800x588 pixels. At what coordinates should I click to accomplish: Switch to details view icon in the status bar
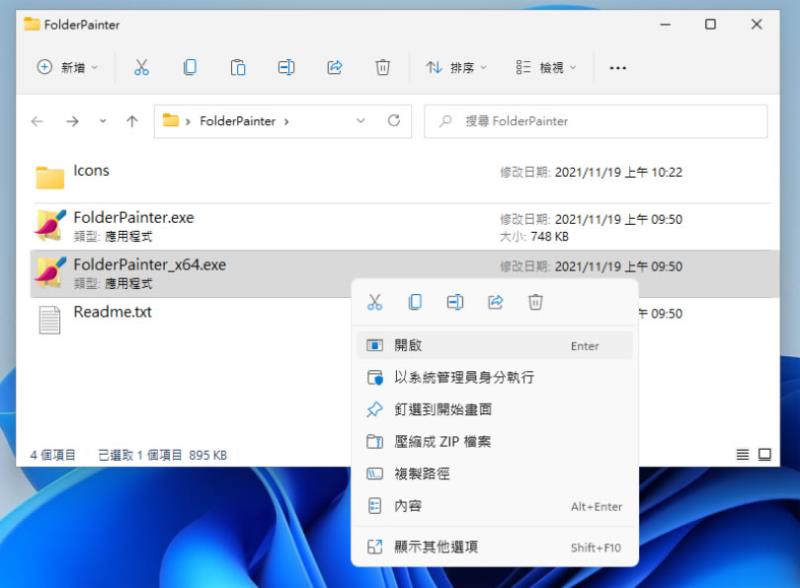click(x=743, y=454)
